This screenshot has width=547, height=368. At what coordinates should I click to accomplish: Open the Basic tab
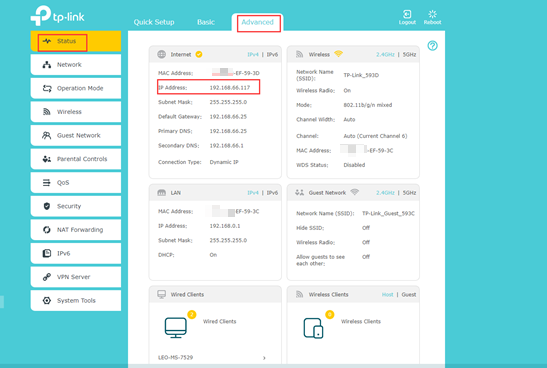coord(206,22)
